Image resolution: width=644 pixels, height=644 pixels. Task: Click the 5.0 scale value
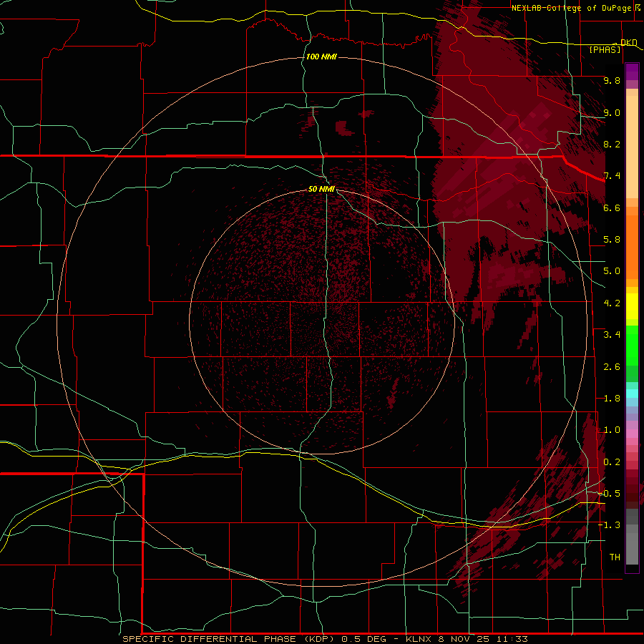point(612,271)
